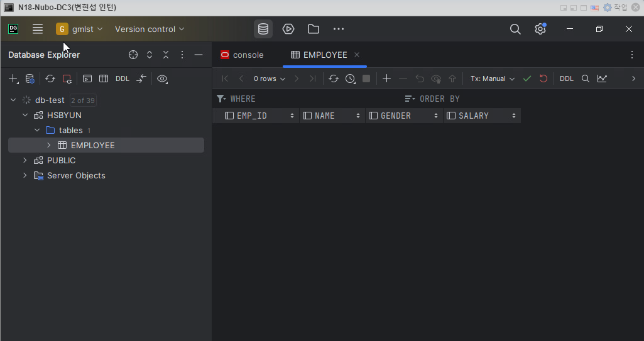644x341 pixels.
Task: Reload the EMPLOYEE table data
Action: [x=334, y=78]
